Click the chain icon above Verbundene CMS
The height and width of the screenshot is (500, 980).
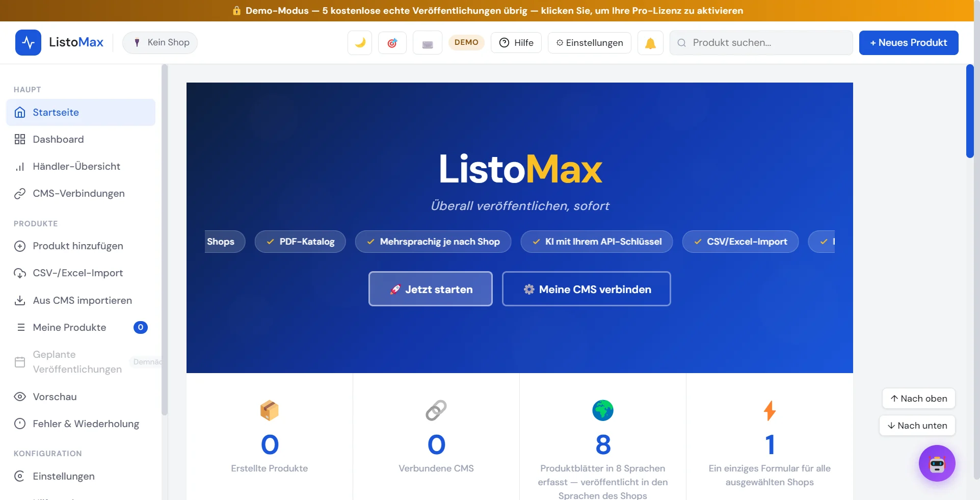point(436,410)
